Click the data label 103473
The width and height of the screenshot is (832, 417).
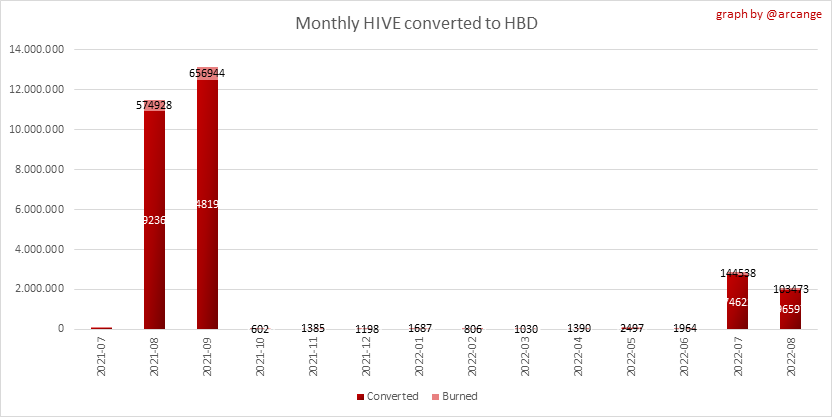click(x=791, y=289)
